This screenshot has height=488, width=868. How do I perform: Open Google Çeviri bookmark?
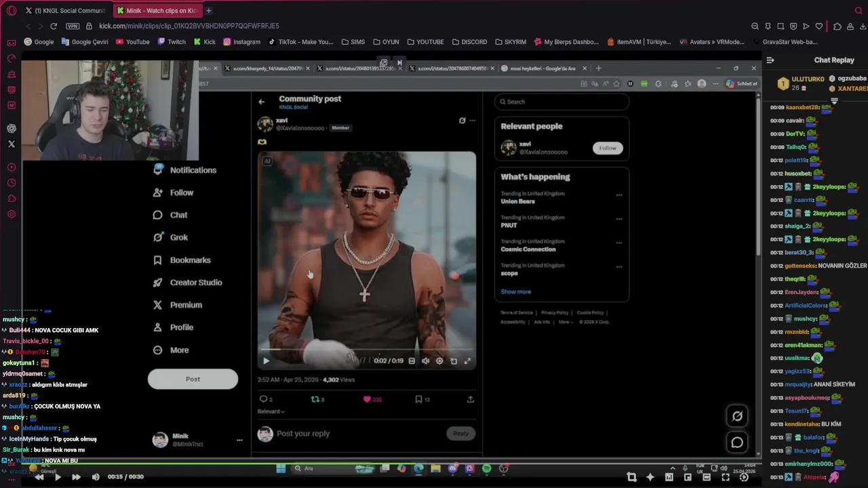point(84,41)
